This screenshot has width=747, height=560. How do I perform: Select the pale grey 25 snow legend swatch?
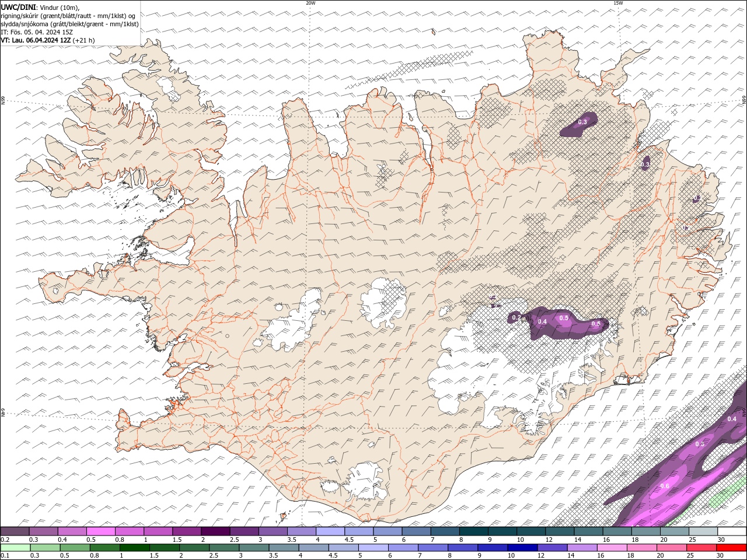[x=703, y=531]
